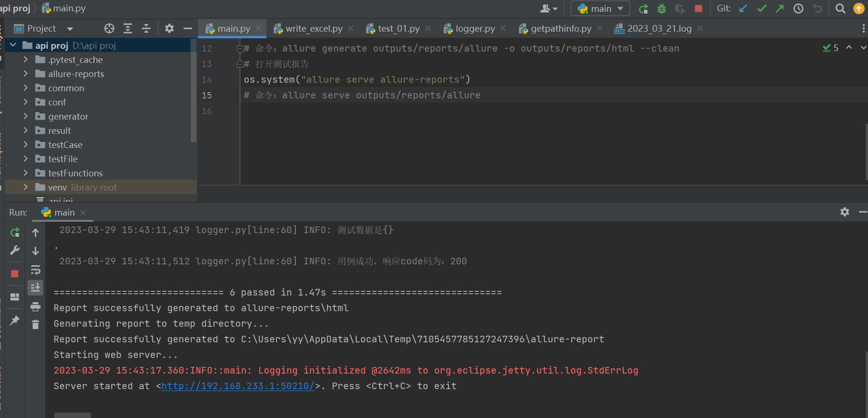Stop the running process in the top toolbar
The image size is (868, 418).
[x=698, y=9]
